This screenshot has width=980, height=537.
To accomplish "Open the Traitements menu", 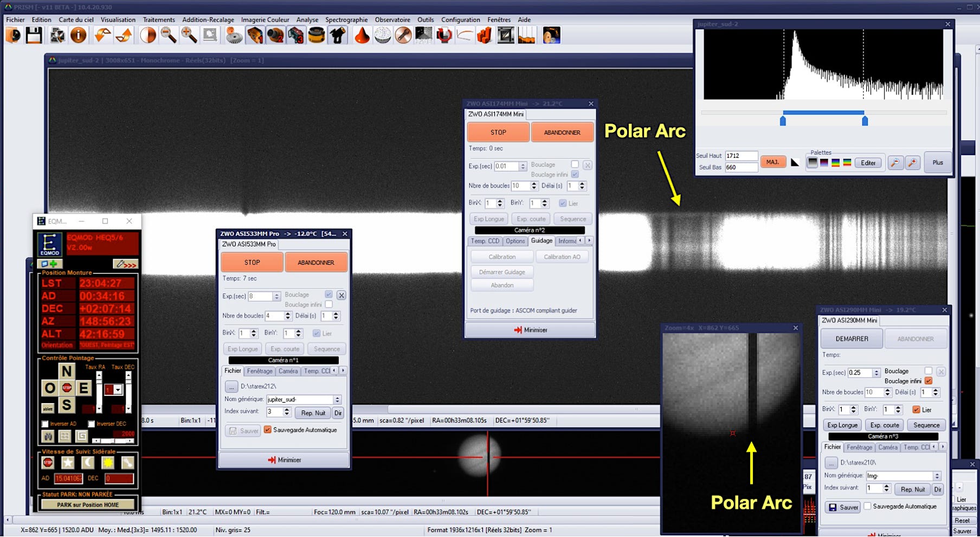I will coord(159,20).
